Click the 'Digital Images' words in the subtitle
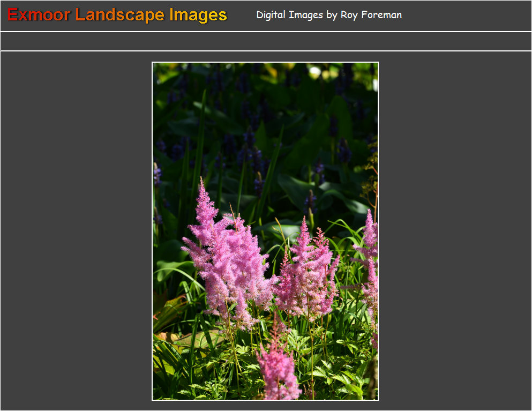This screenshot has height=411, width=532. [x=289, y=15]
